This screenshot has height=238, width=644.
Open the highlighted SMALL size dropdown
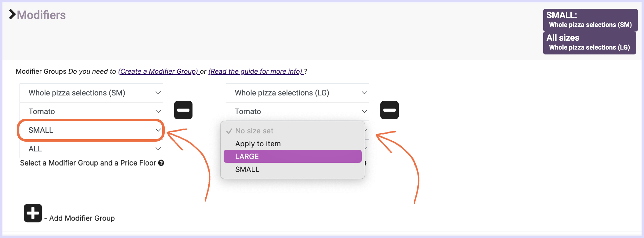91,130
